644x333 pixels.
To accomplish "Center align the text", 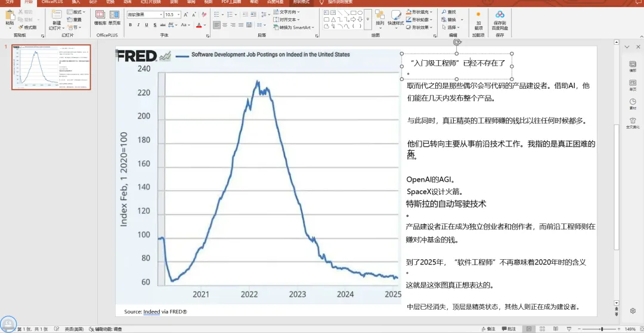I will pos(225,25).
